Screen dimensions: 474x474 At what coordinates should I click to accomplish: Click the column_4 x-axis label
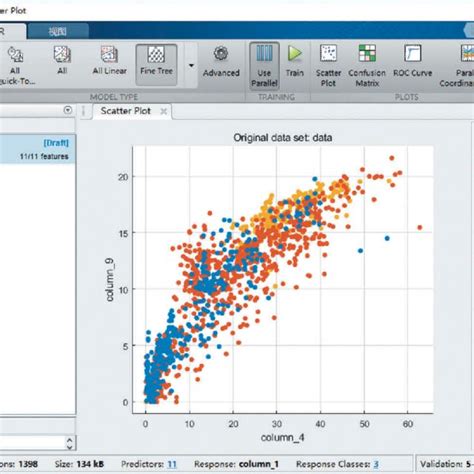pyautogui.click(x=283, y=438)
